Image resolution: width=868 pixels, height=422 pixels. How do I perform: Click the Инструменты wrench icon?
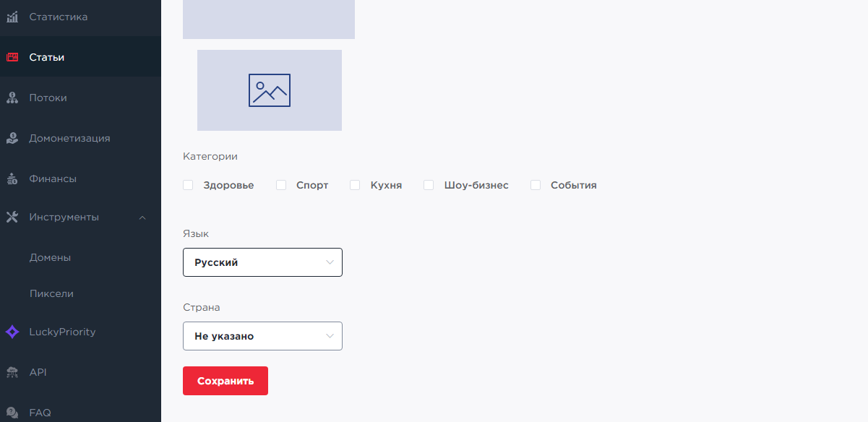[12, 217]
